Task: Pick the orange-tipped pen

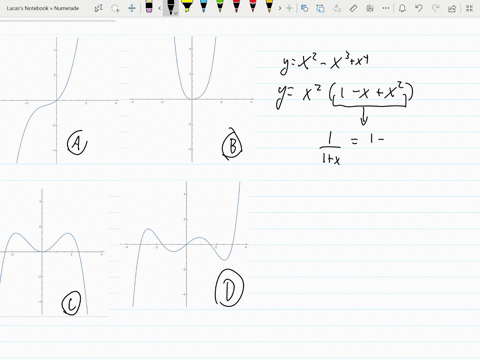Action: 269,7
